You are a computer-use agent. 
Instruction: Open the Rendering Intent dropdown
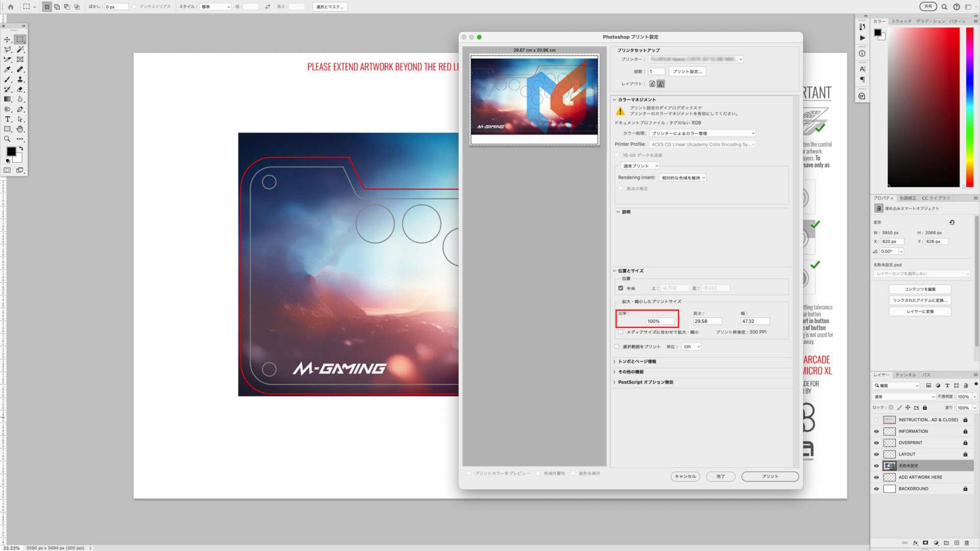(682, 178)
